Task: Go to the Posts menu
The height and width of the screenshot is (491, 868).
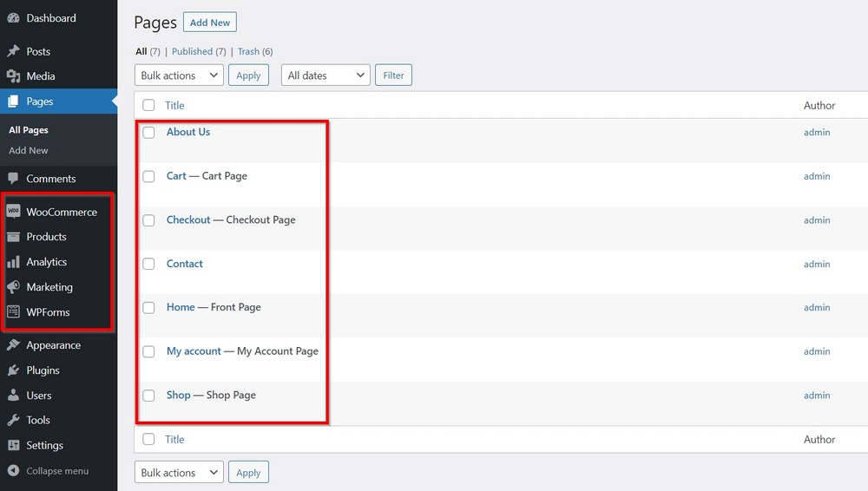Action: pyautogui.click(x=38, y=51)
